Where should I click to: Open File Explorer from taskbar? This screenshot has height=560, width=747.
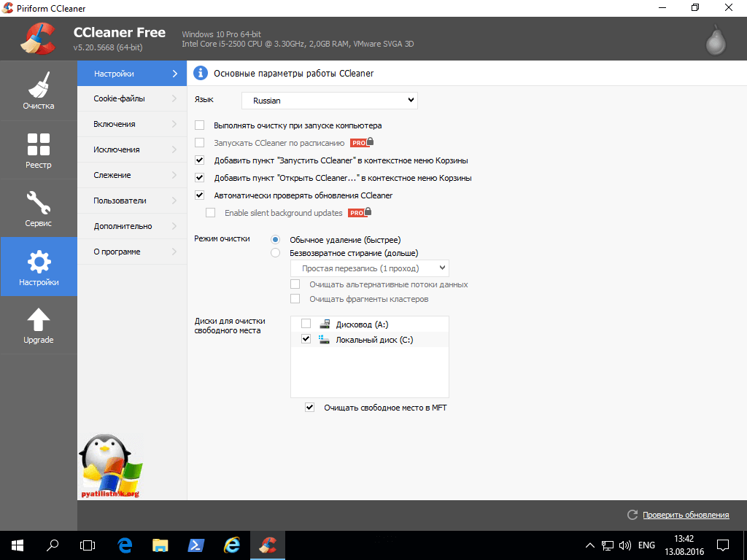pyautogui.click(x=160, y=545)
